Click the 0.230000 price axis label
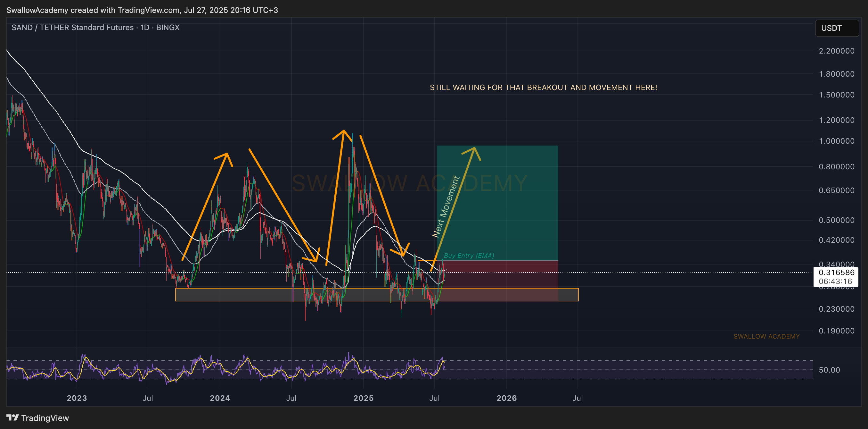 tap(837, 309)
